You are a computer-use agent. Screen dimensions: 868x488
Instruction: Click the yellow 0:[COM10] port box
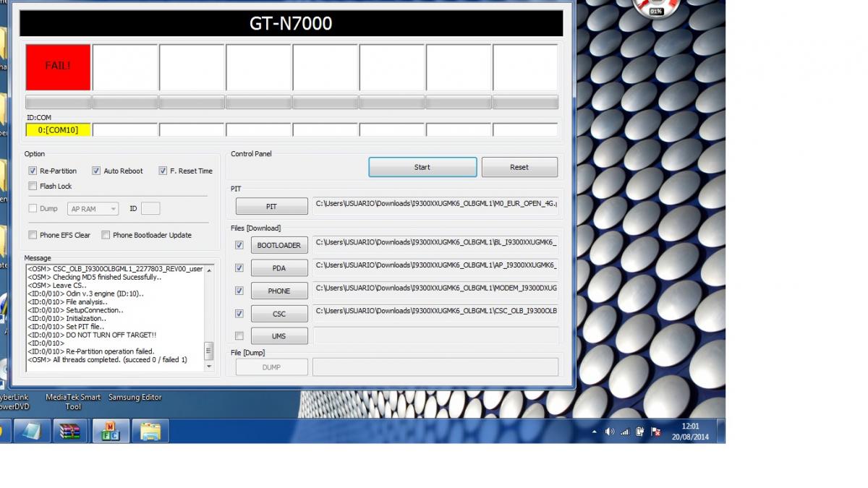tap(58, 130)
